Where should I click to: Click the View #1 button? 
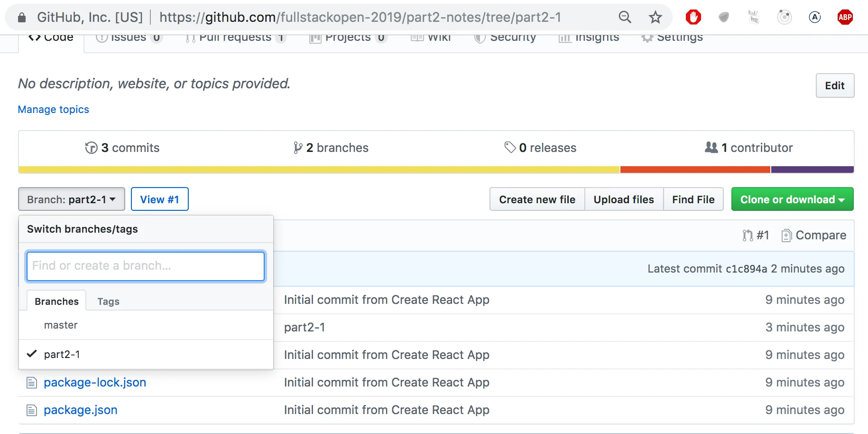coord(159,199)
